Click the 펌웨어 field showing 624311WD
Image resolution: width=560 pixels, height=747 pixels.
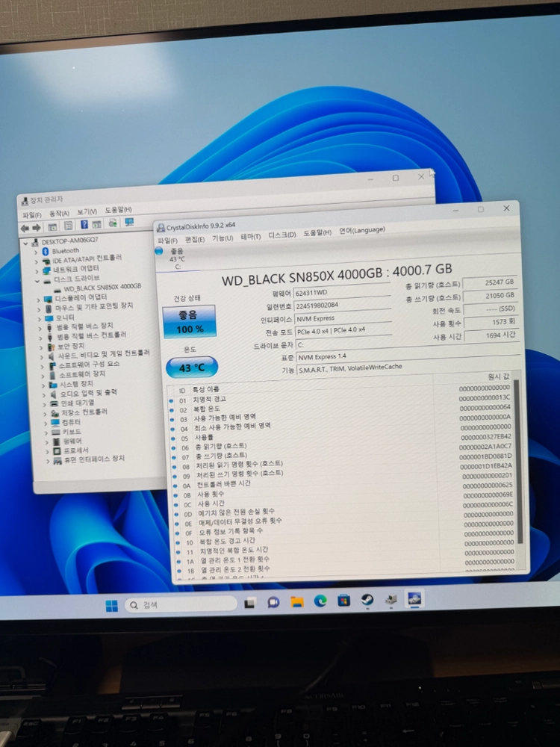(x=342, y=291)
